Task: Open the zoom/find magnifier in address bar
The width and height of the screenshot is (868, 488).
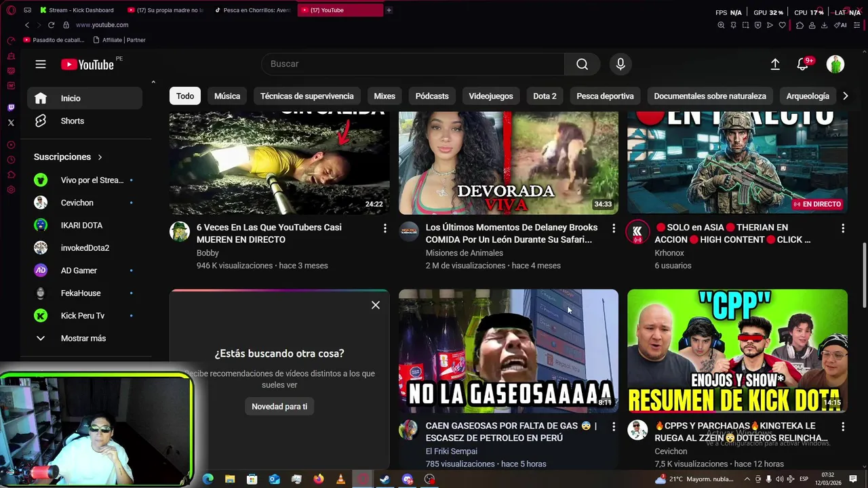Action: [721, 25]
